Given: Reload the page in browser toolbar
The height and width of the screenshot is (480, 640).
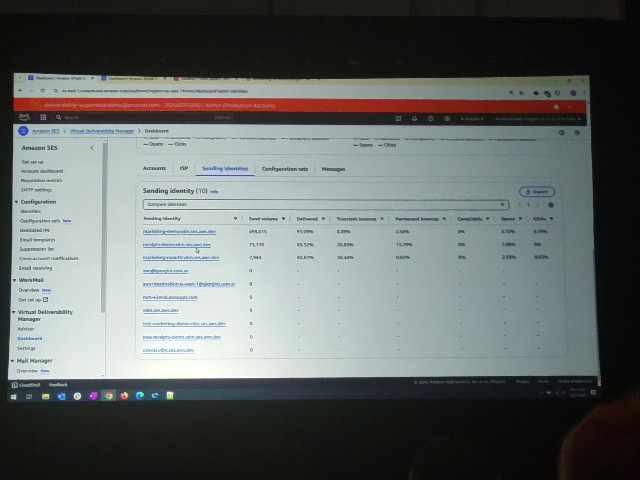Looking at the screenshot, I should tap(42, 91).
